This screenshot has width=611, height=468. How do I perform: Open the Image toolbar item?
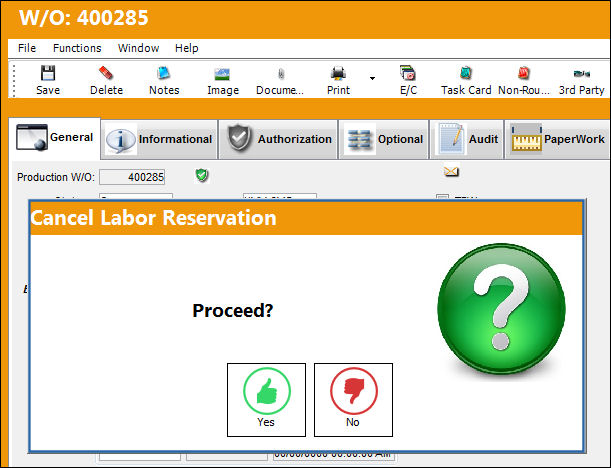(223, 80)
